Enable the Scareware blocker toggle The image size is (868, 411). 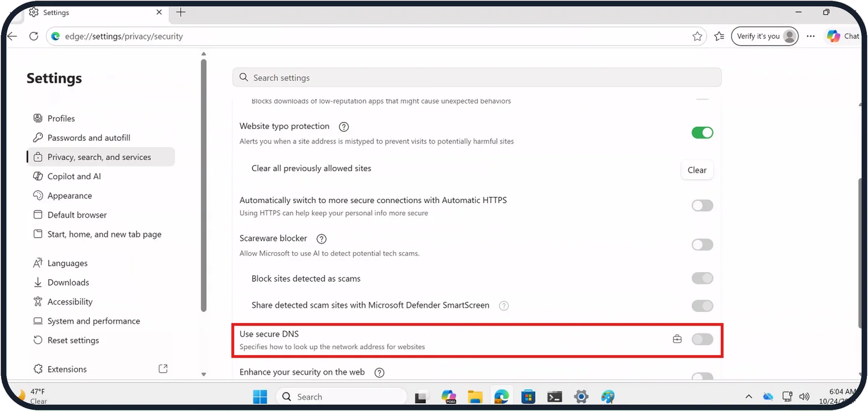coord(702,244)
